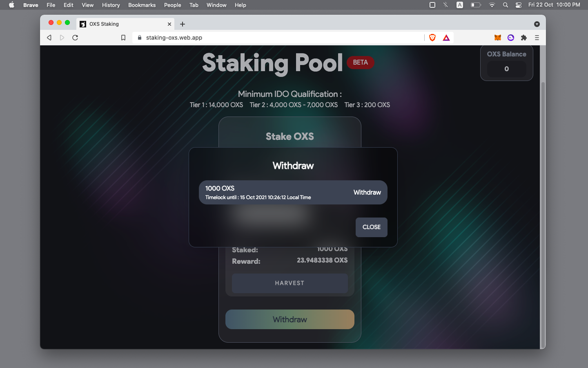Open the History menu
The image size is (588, 368).
point(111,5)
